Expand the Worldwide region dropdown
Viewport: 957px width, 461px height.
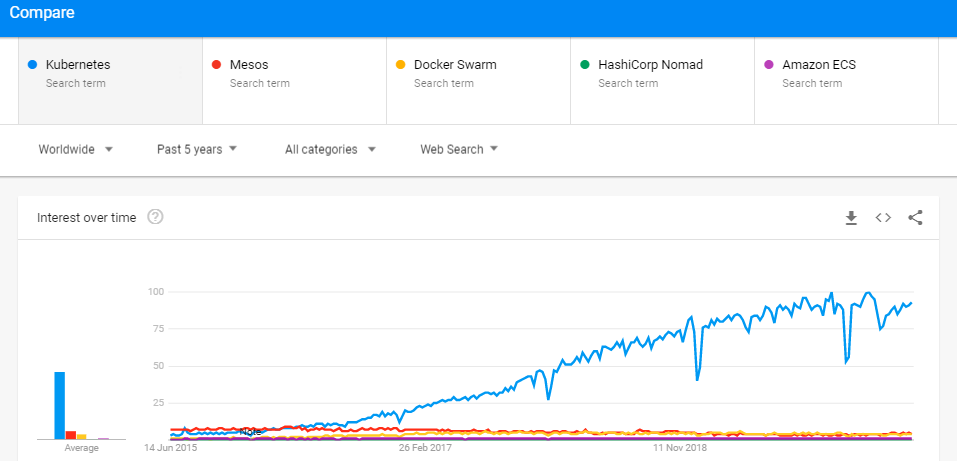76,150
